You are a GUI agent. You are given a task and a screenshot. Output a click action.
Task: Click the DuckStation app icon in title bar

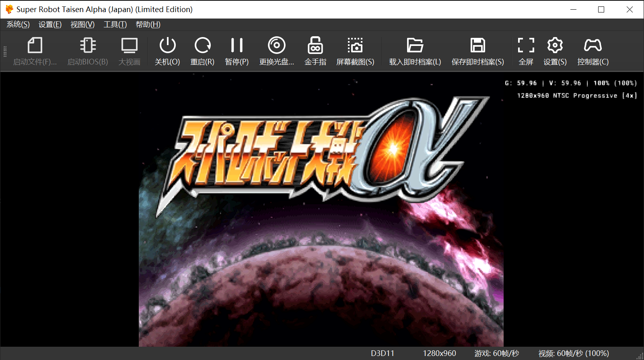9,9
